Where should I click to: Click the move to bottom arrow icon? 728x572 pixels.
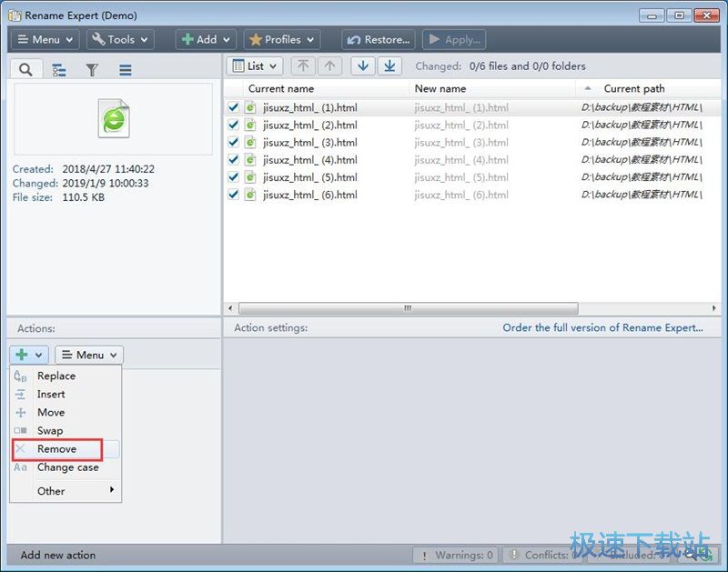tap(389, 66)
